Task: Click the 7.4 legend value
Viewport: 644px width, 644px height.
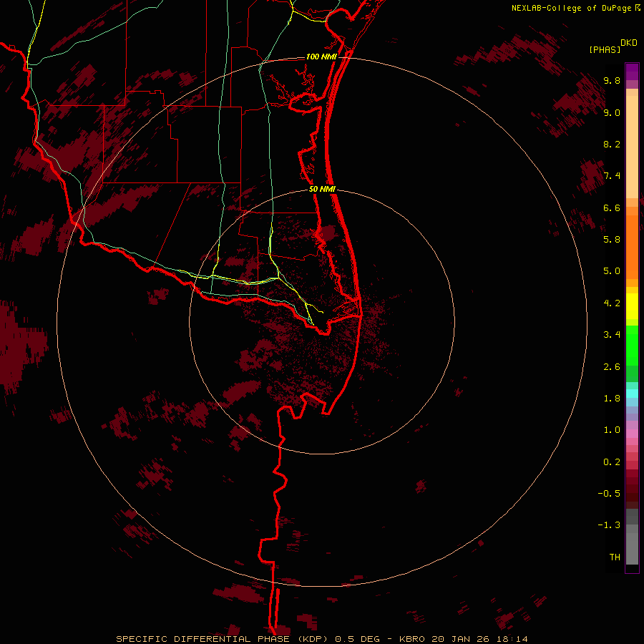Action: [612, 176]
